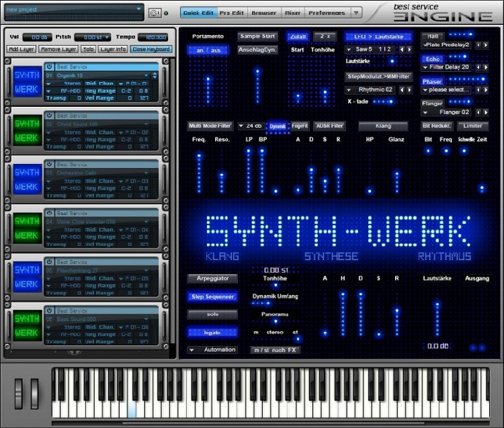This screenshot has height=428, width=504.
Task: Previous echo preset for Filter Delay 20
Action: (478, 67)
